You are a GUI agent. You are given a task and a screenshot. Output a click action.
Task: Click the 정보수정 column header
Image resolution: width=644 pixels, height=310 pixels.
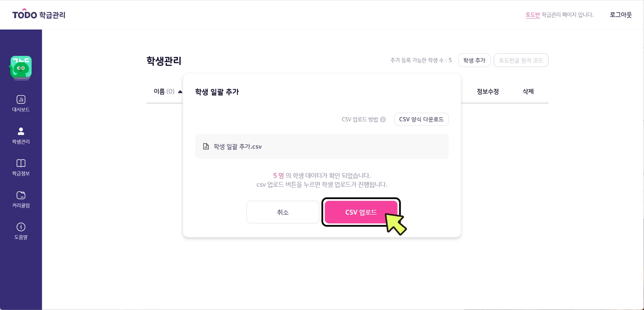487,91
